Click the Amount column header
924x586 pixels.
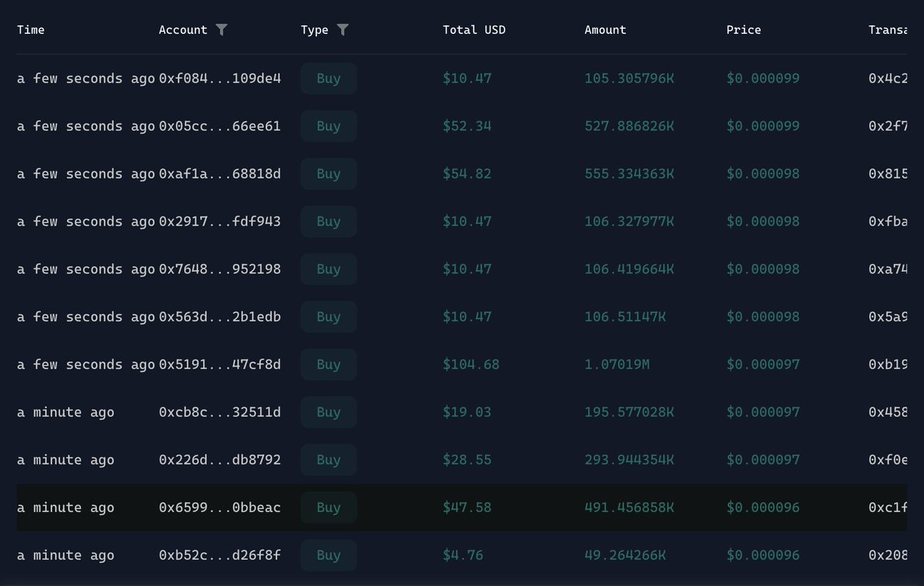(605, 30)
